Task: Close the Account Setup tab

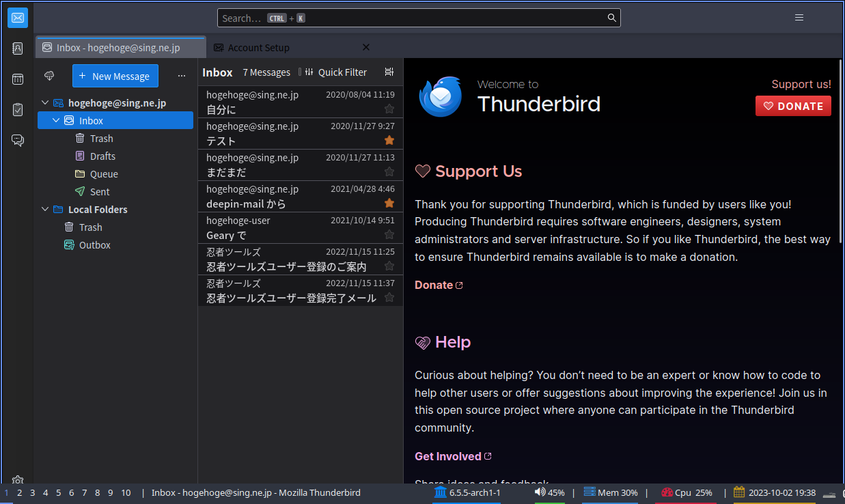Action: pyautogui.click(x=365, y=47)
